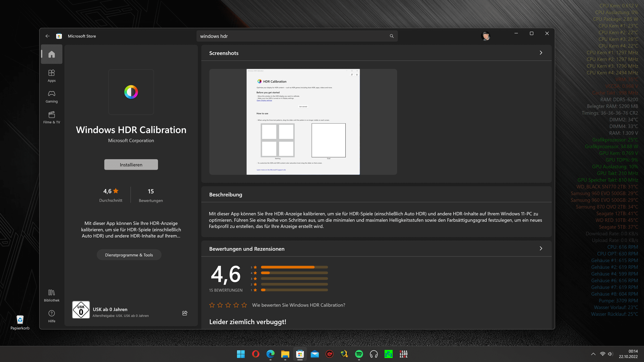Expand Bewertungen und Rezensionen chevron
This screenshot has height=362, width=644.
[x=541, y=248]
